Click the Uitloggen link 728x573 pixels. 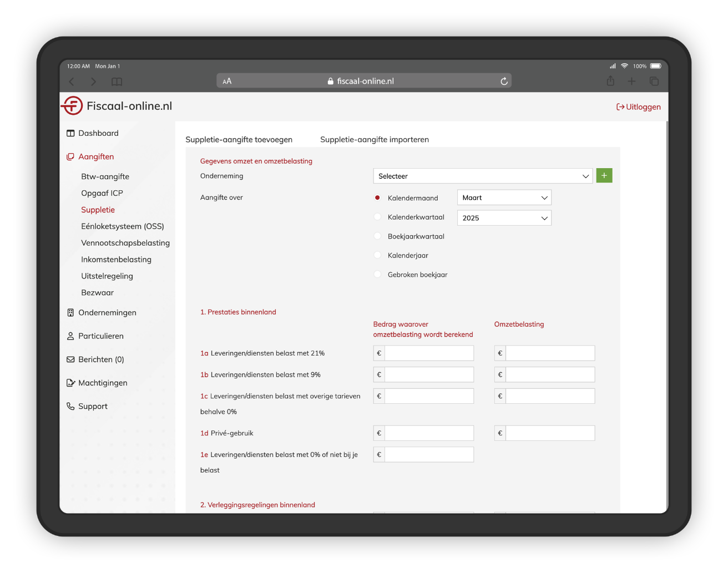point(639,107)
